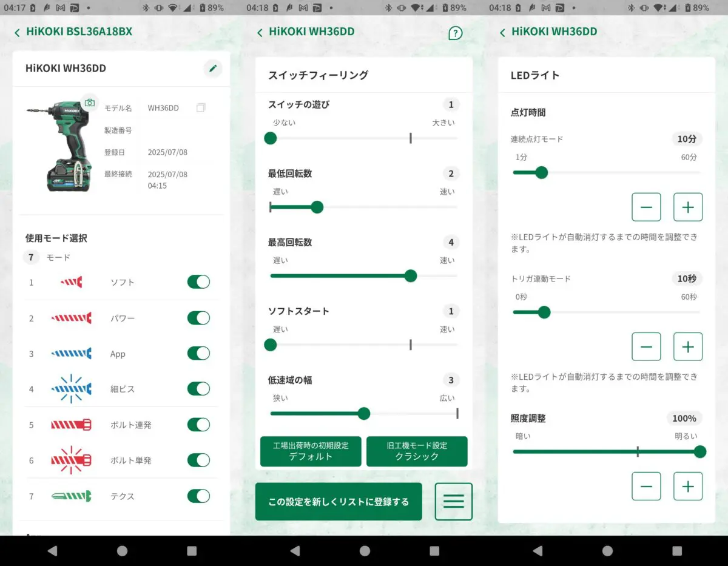The width and height of the screenshot is (728, 566).
Task: Click the pencil edit icon
Action: (x=212, y=69)
